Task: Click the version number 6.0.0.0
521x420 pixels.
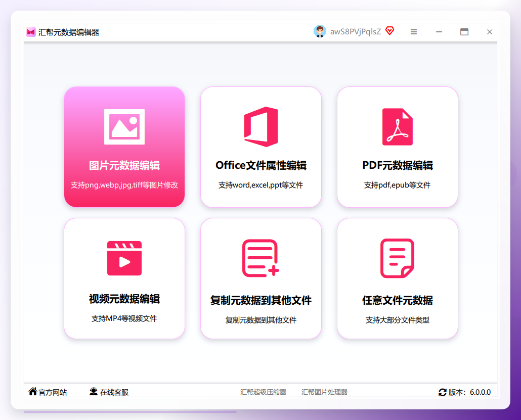Action: coord(480,392)
